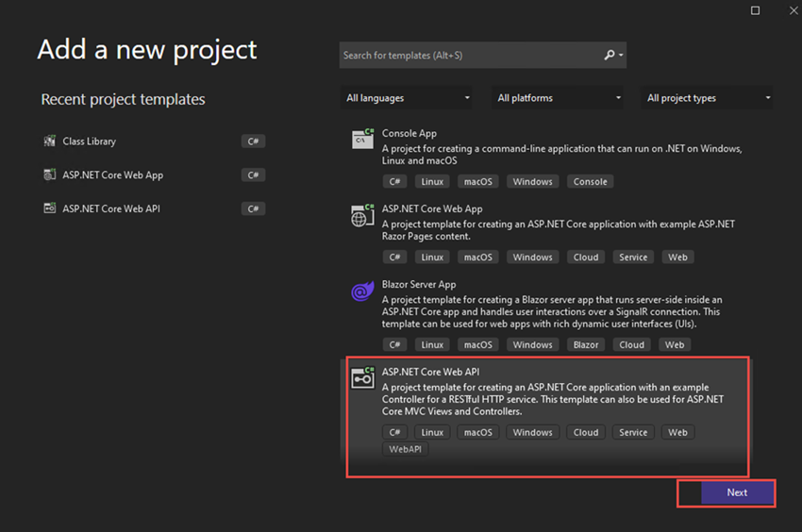Open the All languages dropdown
Viewport: 802px width, 532px height.
(406, 98)
